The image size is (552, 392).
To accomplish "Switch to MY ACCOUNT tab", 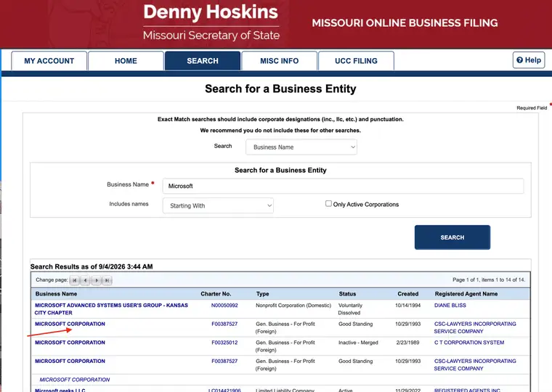I will click(x=49, y=61).
